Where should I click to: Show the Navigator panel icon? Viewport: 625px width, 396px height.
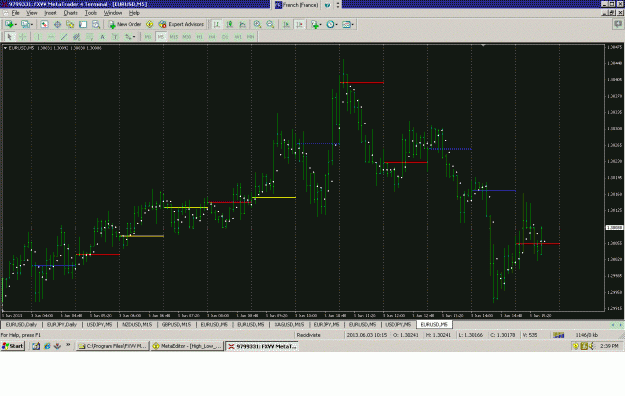coord(70,24)
